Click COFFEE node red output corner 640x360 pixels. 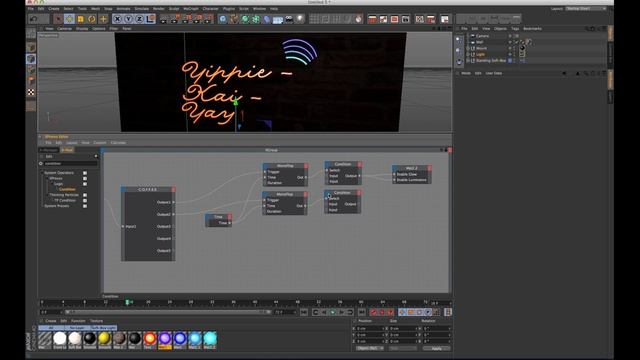pos(173,189)
